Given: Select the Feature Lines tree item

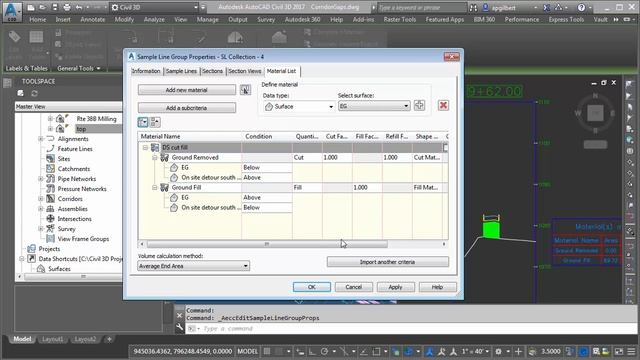Looking at the screenshot, I should coord(75,149).
